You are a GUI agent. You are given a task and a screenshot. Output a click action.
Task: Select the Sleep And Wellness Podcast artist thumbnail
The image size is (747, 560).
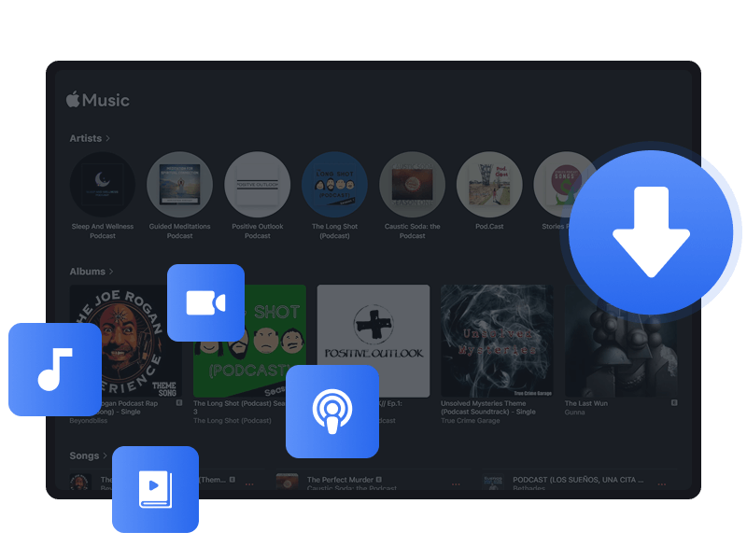click(102, 184)
